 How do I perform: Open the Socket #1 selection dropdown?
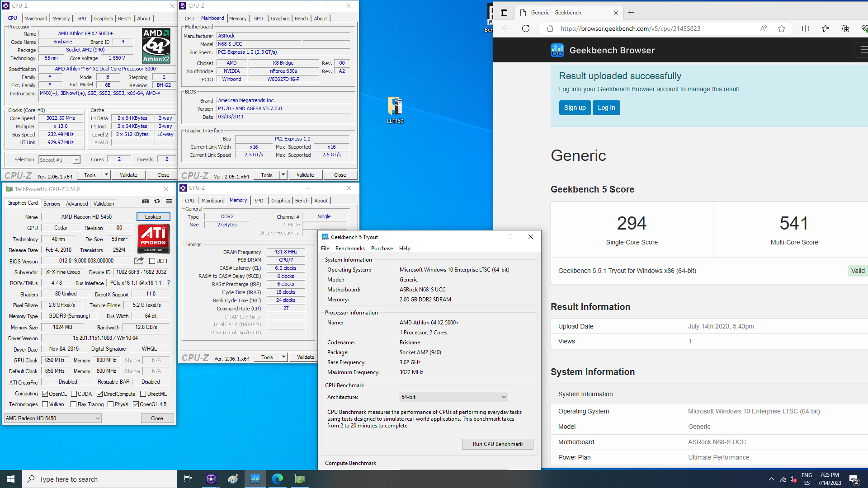click(x=59, y=160)
